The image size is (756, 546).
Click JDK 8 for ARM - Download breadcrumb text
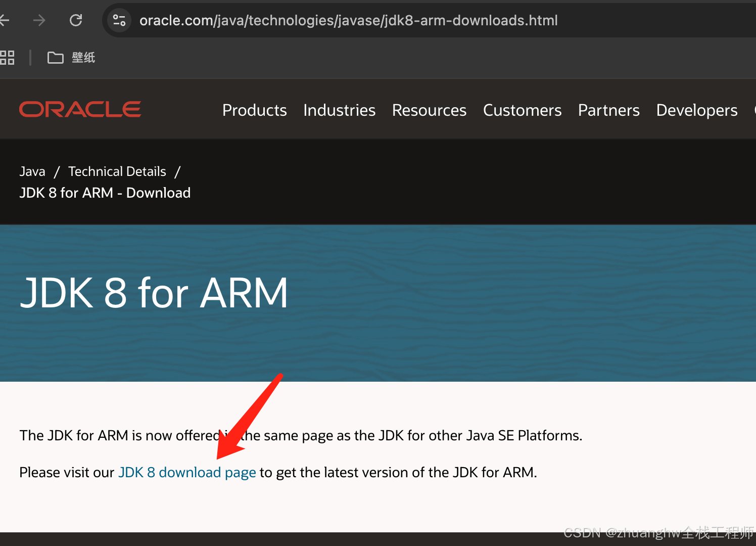click(105, 193)
